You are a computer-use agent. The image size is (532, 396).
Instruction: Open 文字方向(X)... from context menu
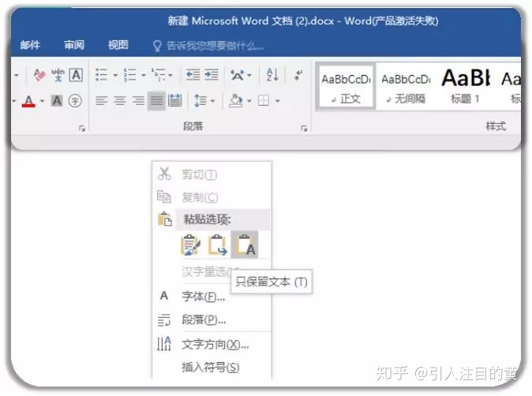point(215,345)
